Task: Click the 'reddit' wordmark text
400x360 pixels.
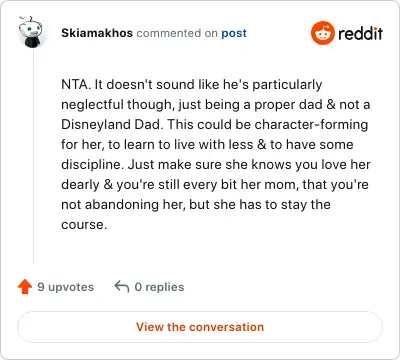Action: click(360, 33)
